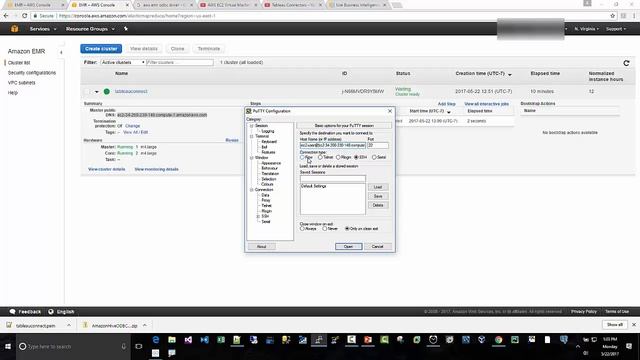The width and height of the screenshot is (640, 360).
Task: Open File Explorer from the taskbar
Action: (x=172, y=340)
